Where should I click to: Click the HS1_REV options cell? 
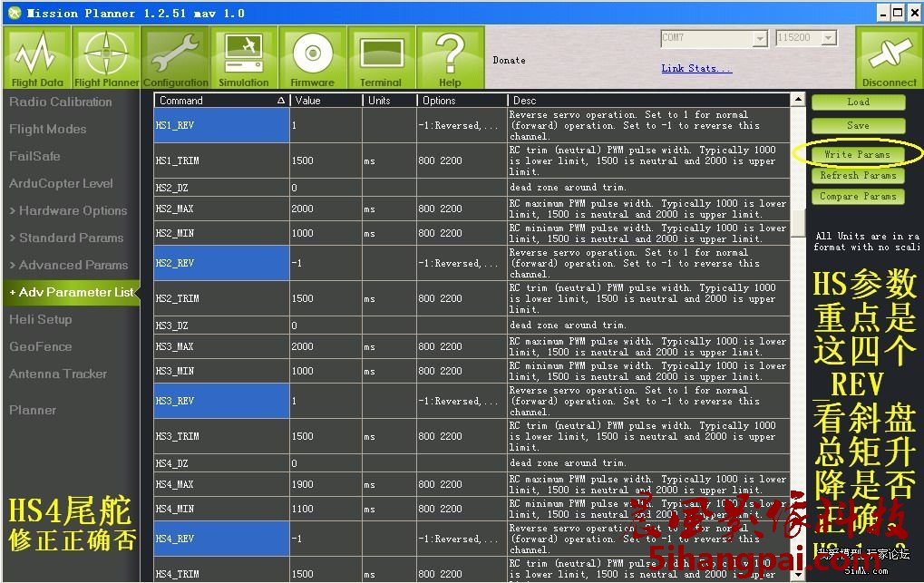coord(462,125)
